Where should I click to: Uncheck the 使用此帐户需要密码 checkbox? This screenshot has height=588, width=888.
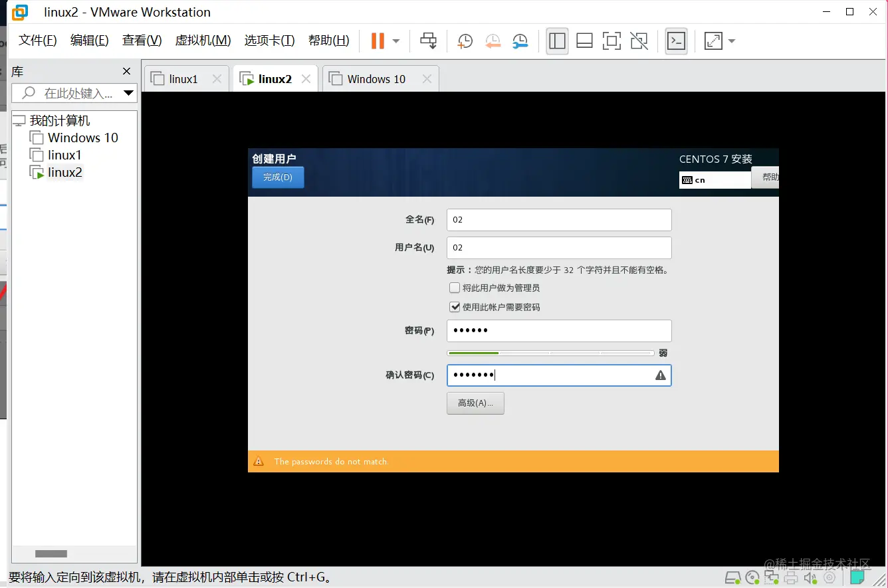point(455,307)
